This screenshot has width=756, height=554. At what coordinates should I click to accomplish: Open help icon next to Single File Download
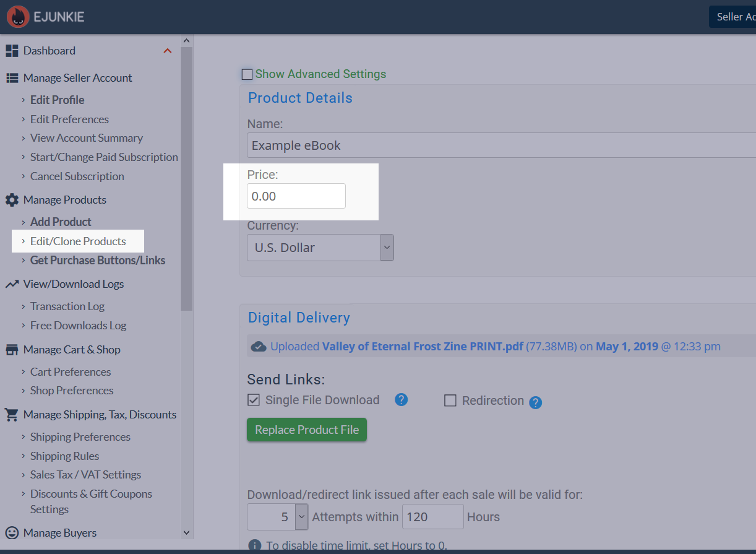[x=401, y=400]
